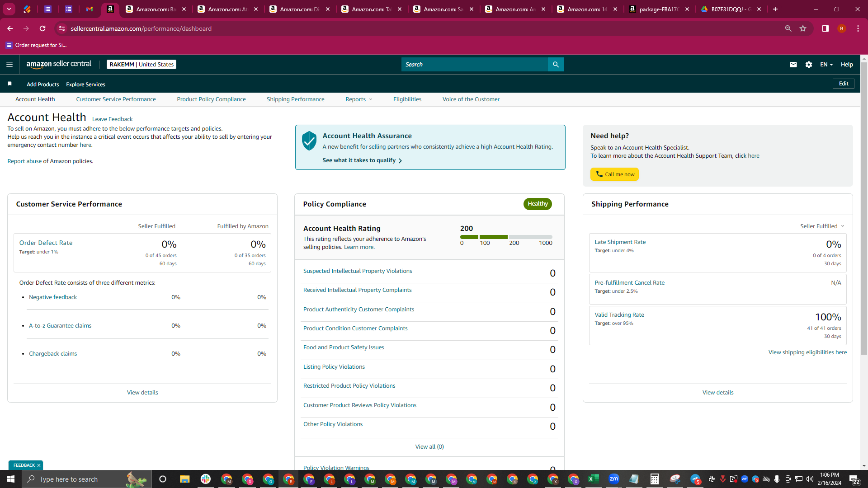Open the Seller Central settings gear

point(808,65)
